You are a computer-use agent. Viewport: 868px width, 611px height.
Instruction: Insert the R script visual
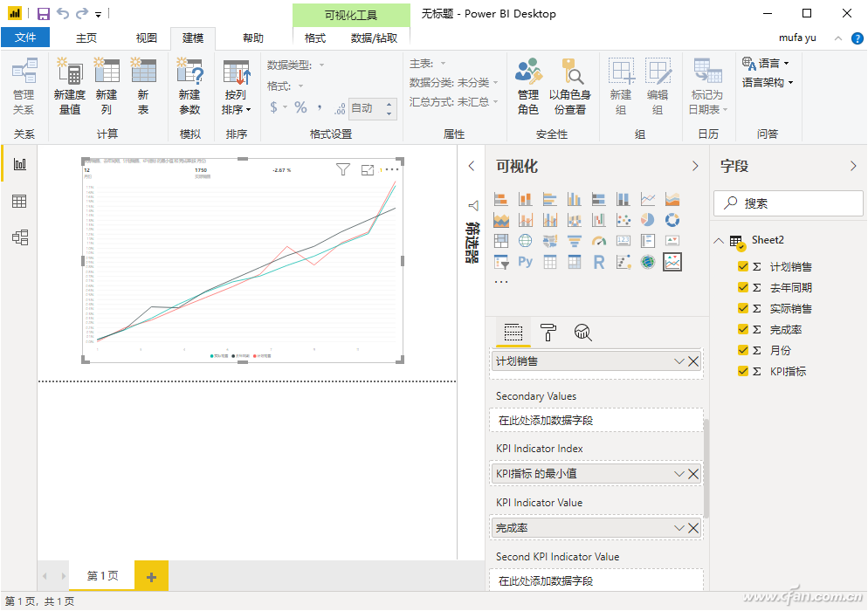[599, 262]
